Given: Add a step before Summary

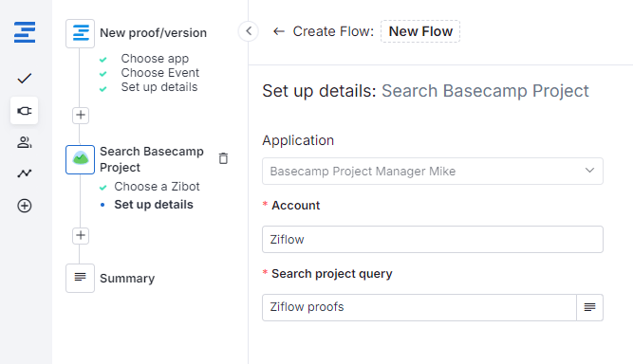Looking at the screenshot, I should click(81, 235).
